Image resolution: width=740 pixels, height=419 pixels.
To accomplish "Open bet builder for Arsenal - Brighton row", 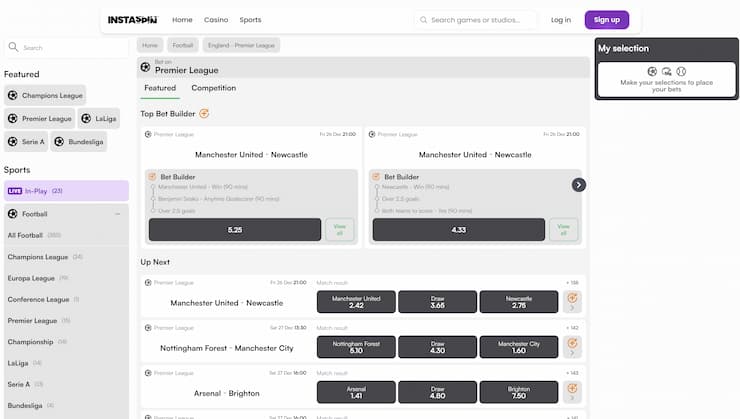I will coord(572,392).
